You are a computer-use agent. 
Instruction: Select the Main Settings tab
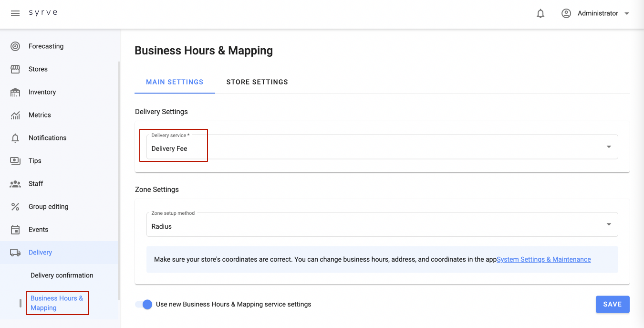(175, 82)
